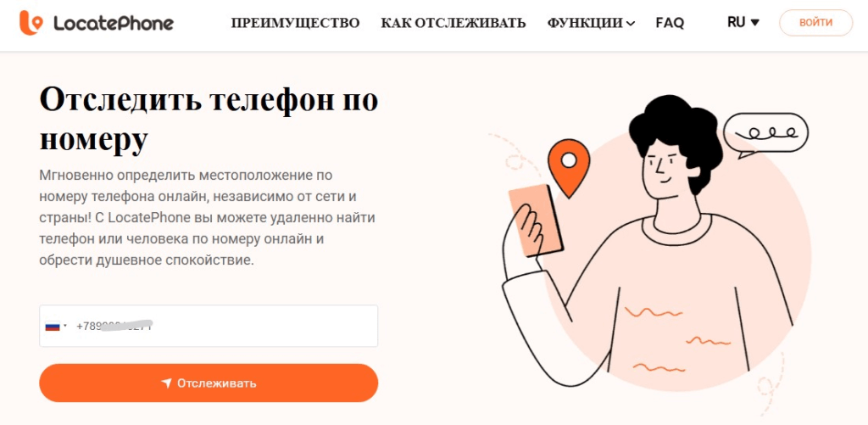The height and width of the screenshot is (425, 868).
Task: Click the phone held in illustration
Action: point(536,221)
